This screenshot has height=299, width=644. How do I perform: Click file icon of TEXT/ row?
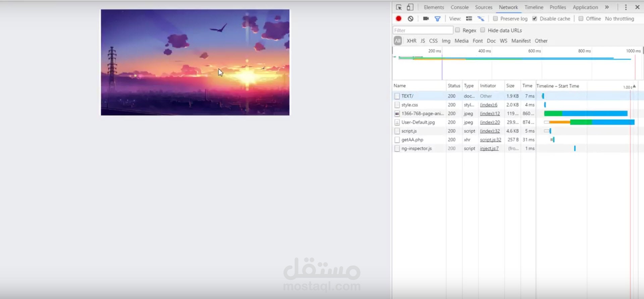(397, 96)
